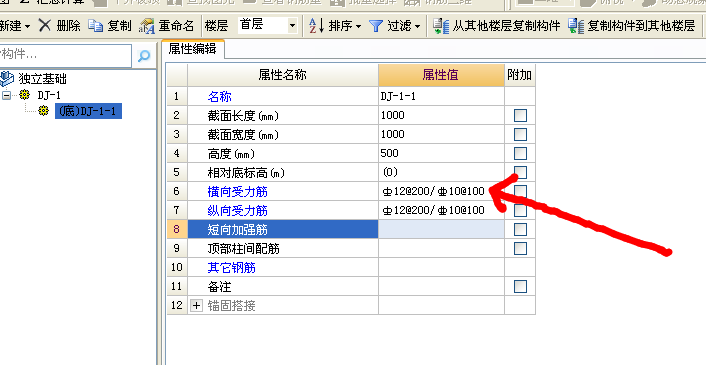Screen dimensions: 706x365
Task: Click the 高度 value 500 cell
Action: pos(441,153)
